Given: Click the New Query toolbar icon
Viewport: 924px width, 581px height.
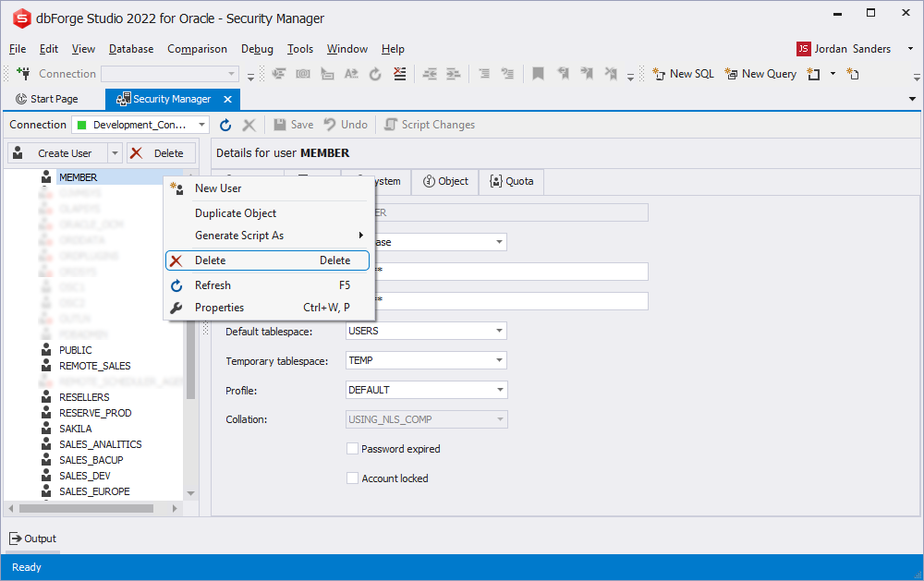Looking at the screenshot, I should point(731,74).
